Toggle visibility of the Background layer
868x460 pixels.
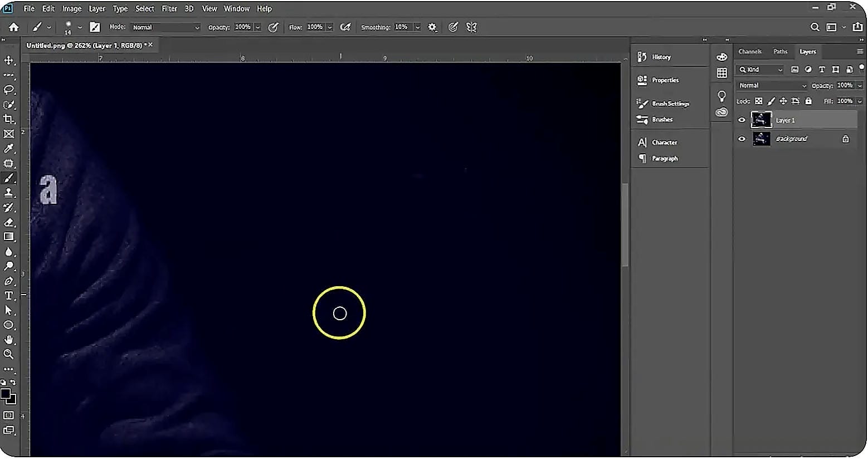(x=742, y=139)
